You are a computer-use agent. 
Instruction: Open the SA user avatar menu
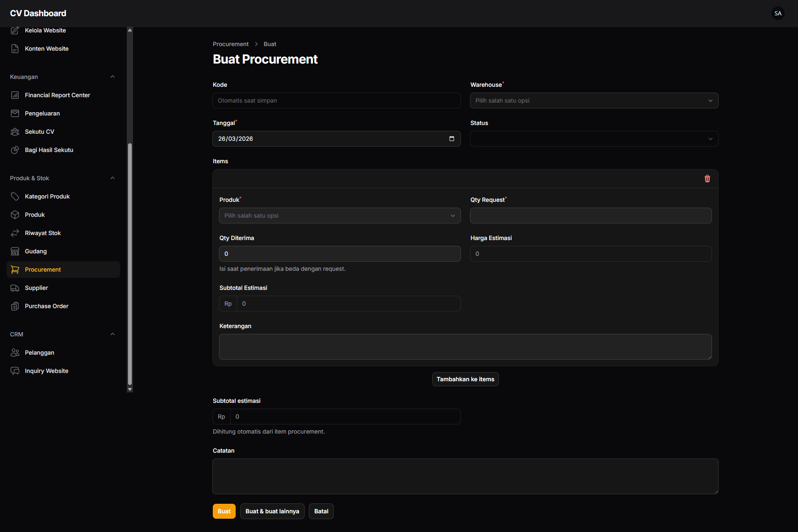[778, 13]
